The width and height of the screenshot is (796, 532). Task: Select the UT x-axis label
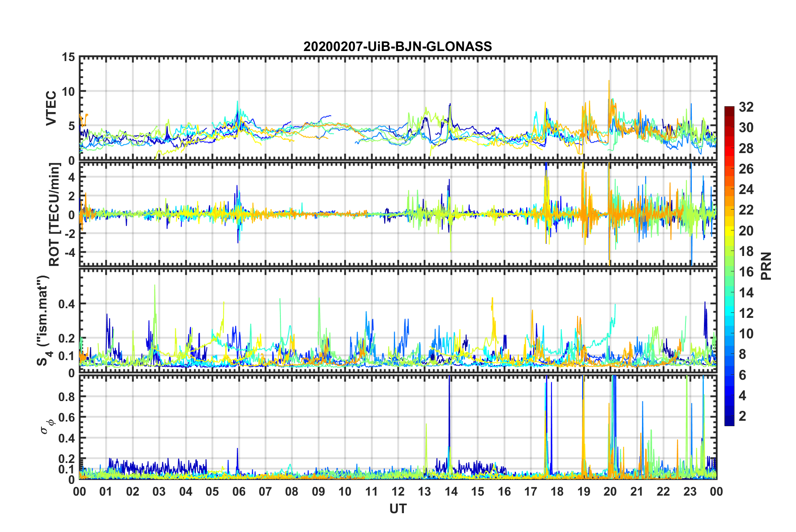(x=398, y=509)
